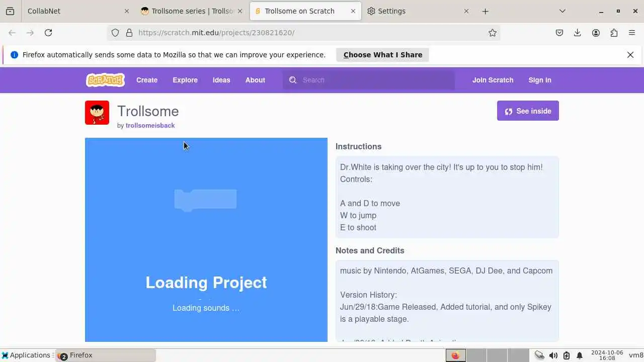Click the 'music by Nintendo' credits line
The width and height of the screenshot is (644, 362).
[x=446, y=270]
